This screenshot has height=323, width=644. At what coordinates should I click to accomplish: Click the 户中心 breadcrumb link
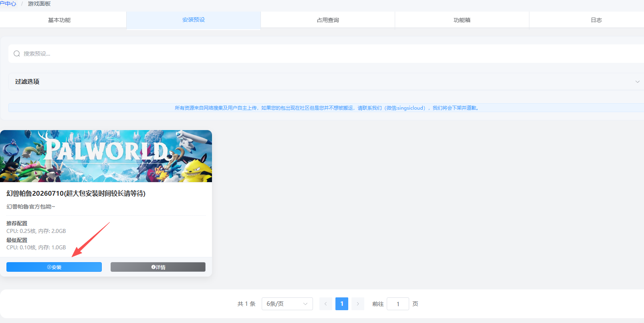[x=8, y=4]
